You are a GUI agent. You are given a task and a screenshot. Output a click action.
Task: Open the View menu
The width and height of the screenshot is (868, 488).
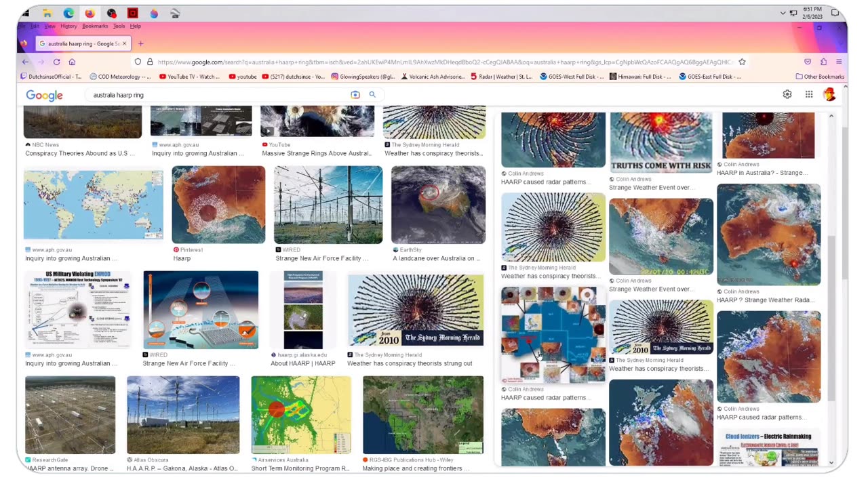[x=50, y=26]
